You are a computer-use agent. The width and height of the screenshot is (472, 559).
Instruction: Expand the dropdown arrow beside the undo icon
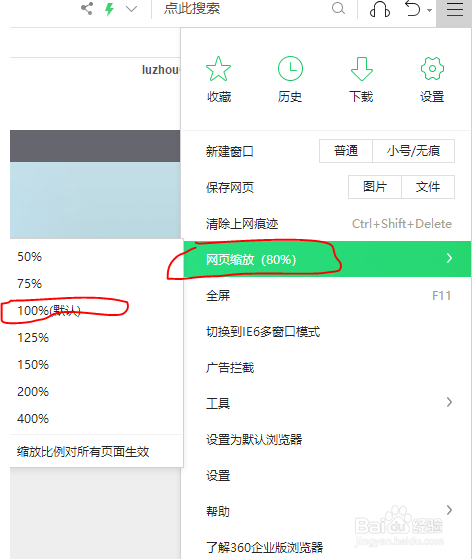[x=430, y=10]
